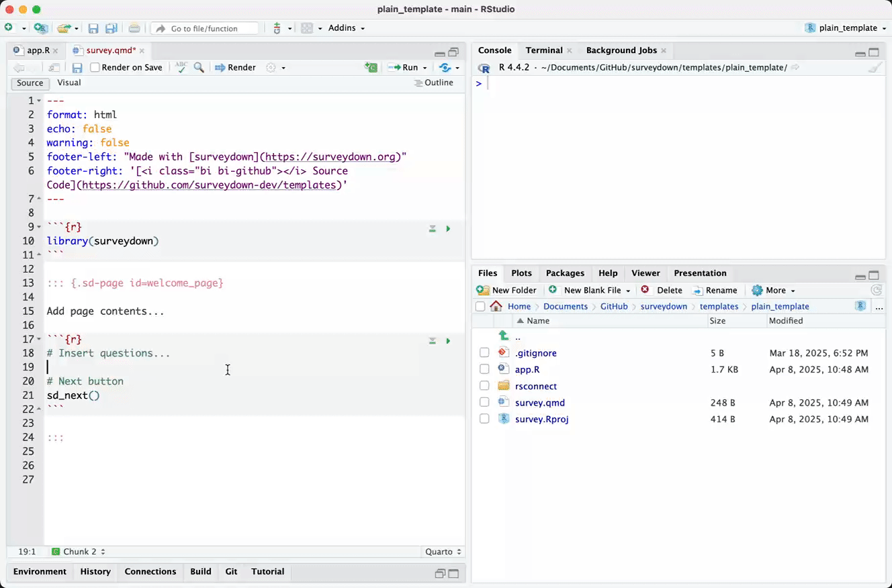Open the Git tab in bottom-left pane
The image size is (892, 588).
pos(231,572)
